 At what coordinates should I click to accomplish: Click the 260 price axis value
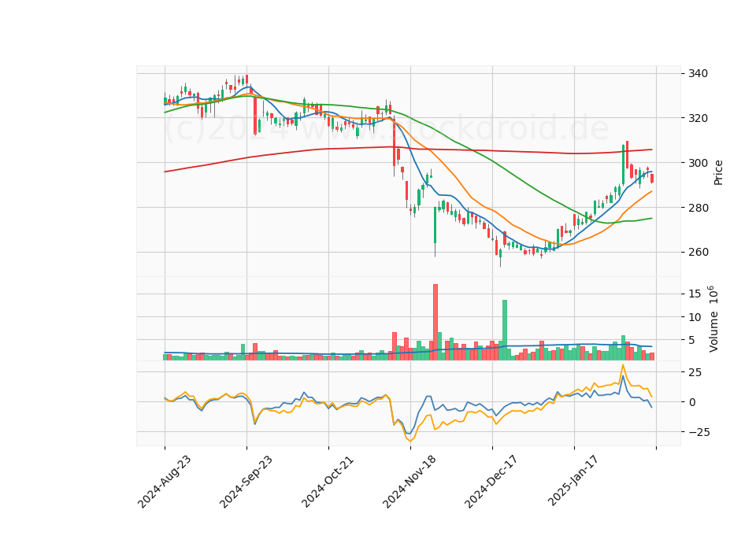[x=699, y=252]
